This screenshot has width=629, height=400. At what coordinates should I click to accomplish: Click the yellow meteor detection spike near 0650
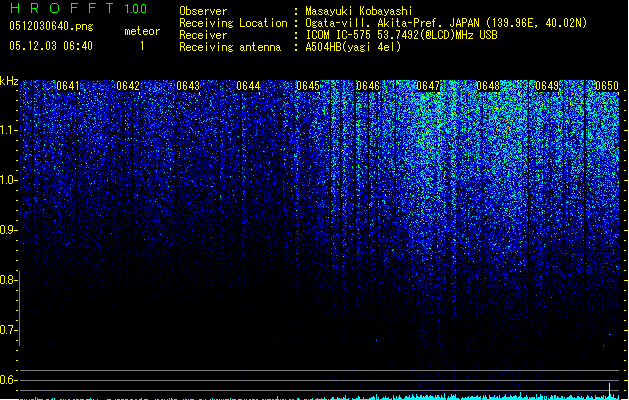coord(610,390)
